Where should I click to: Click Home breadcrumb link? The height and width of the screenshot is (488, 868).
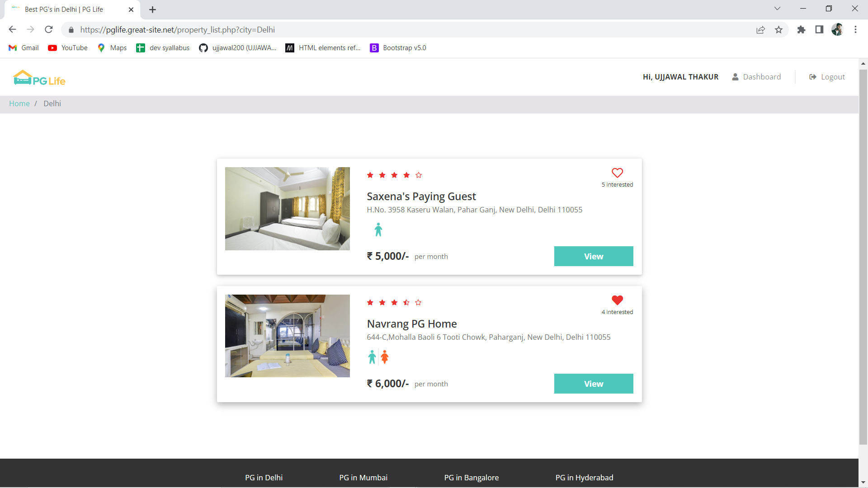[19, 103]
